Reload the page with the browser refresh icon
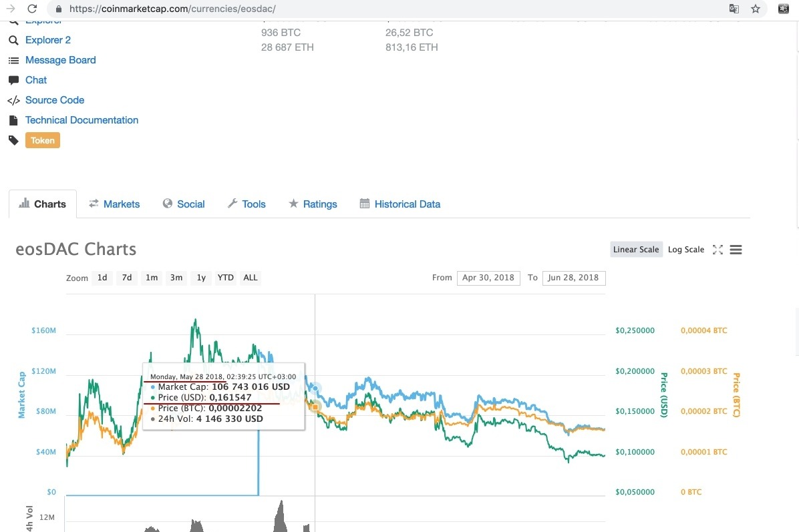Viewport: 799px width, 532px height. click(32, 9)
